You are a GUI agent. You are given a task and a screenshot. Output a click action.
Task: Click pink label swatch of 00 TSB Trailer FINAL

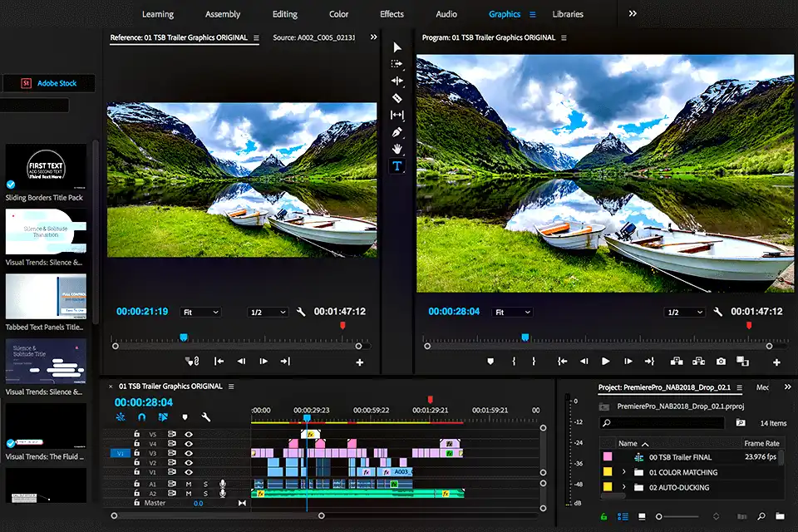click(x=608, y=456)
